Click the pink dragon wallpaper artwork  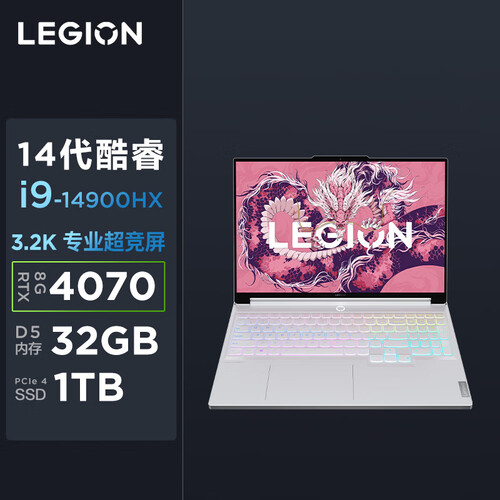coord(340,227)
